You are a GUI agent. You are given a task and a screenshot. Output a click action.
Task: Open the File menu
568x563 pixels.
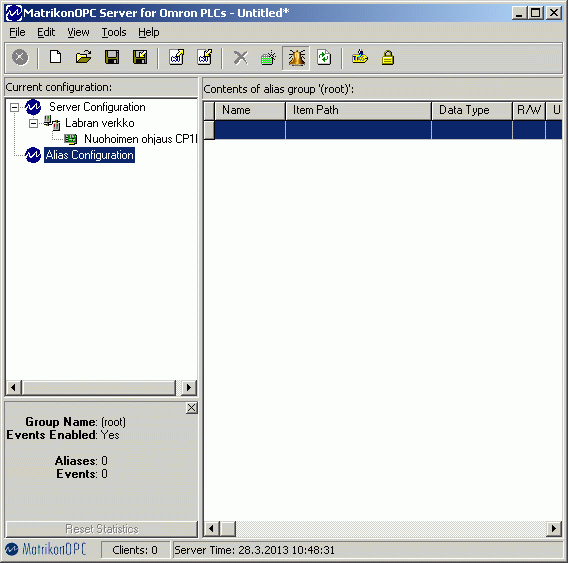(17, 32)
